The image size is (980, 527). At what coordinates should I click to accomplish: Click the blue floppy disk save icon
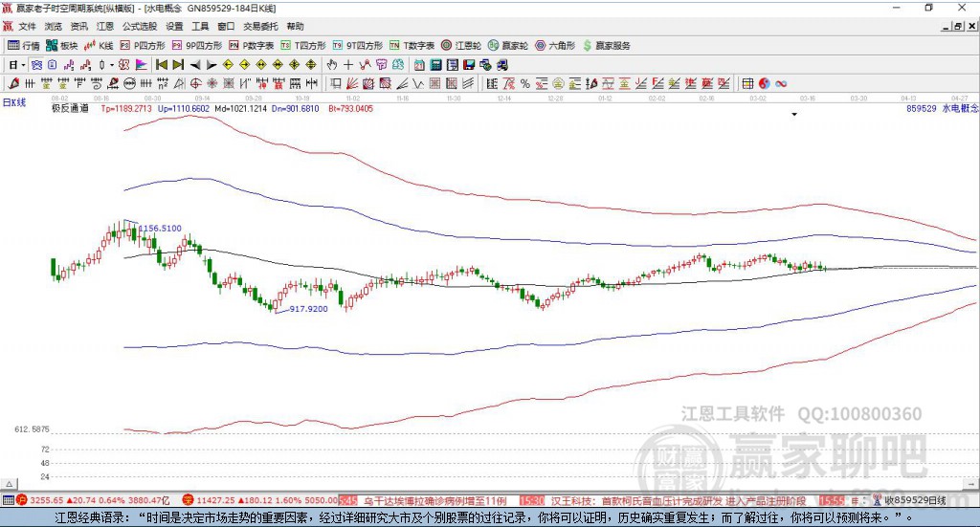coord(469,65)
